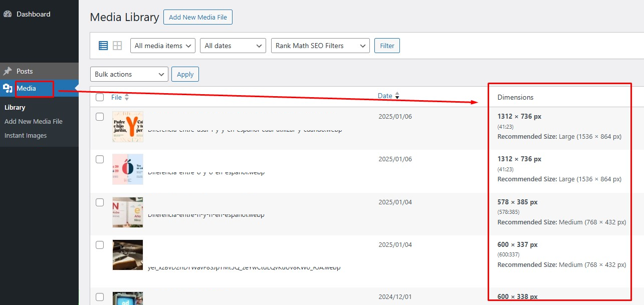Switch to grid view icon

pyautogui.click(x=117, y=46)
